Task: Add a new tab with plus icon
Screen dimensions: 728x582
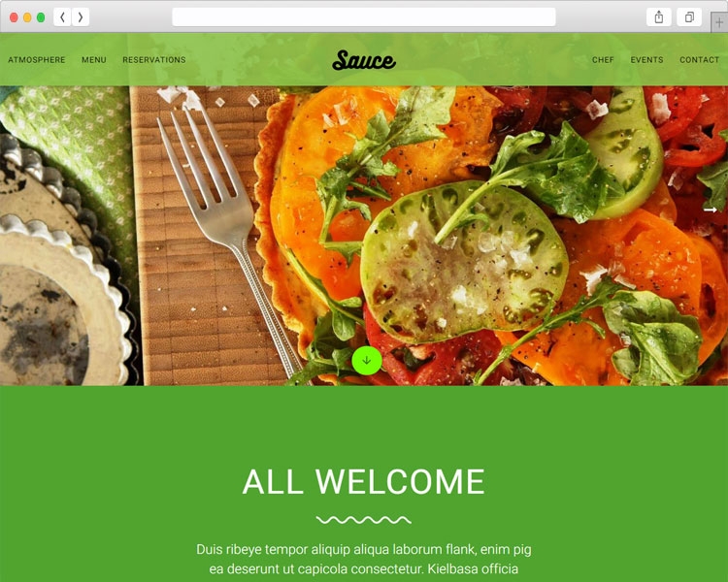Action: (x=719, y=22)
